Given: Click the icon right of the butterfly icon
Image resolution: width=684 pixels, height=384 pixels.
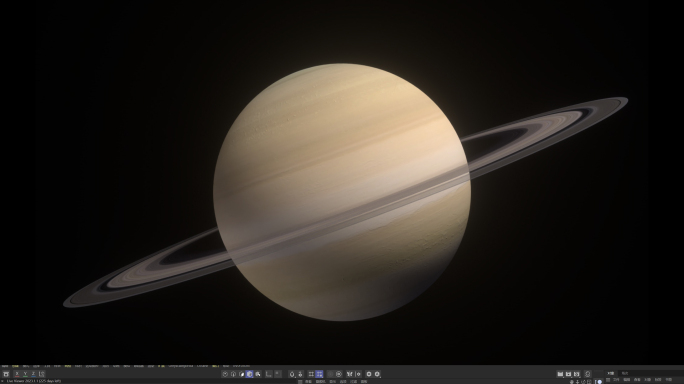Looking at the screenshot, I should pos(358,374).
